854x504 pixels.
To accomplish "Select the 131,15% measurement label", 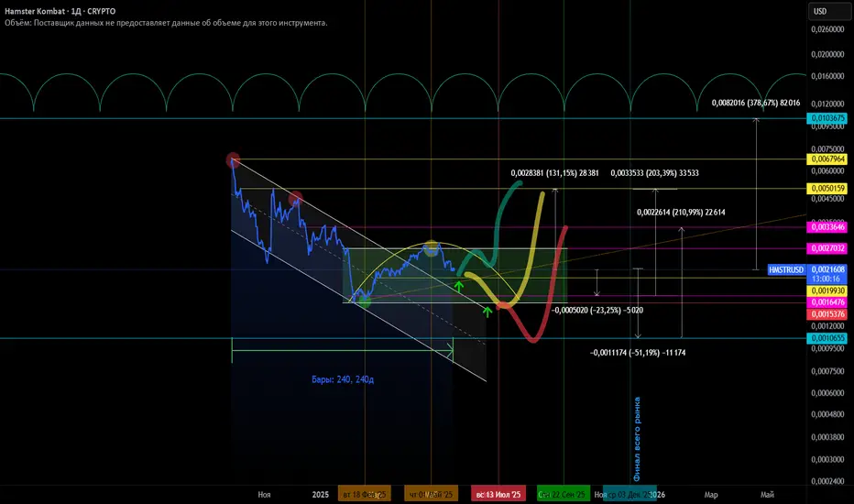I will pos(554,173).
